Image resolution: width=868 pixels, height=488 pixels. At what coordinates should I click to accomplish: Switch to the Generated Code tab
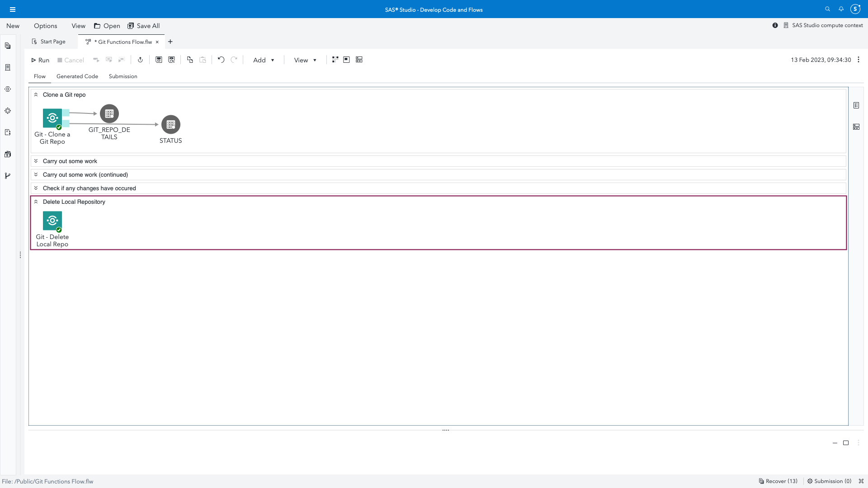[x=77, y=76]
